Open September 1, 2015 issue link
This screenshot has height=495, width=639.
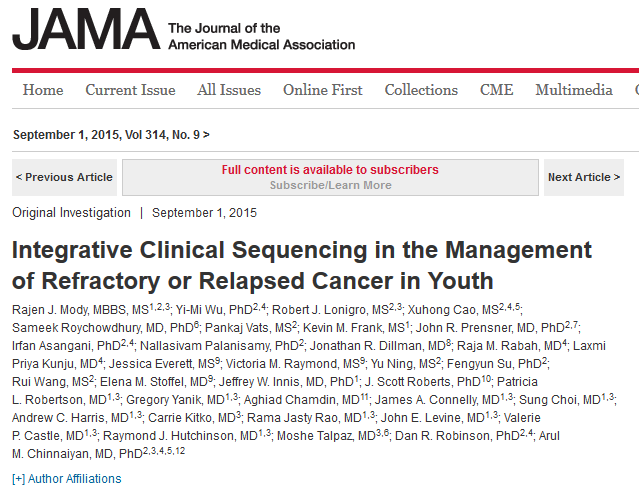111,135
